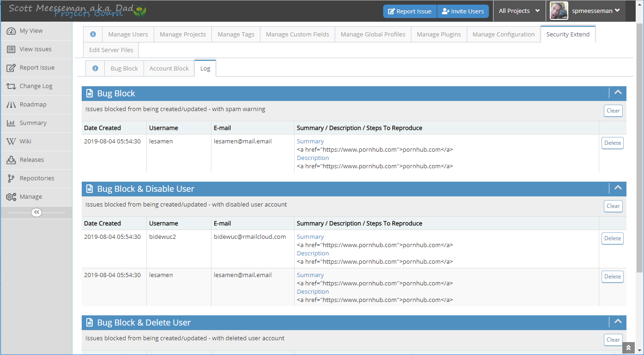The width and height of the screenshot is (644, 355).
Task: Click the Report Issue button in top bar
Action: (x=410, y=11)
